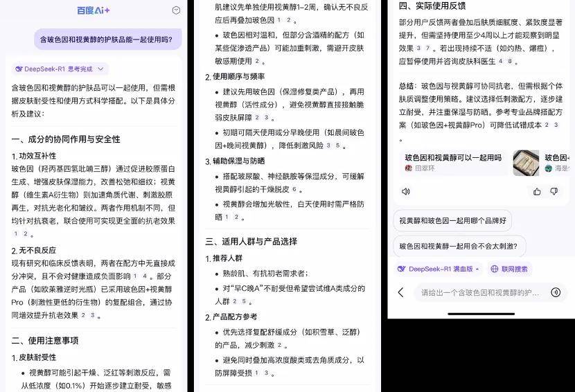575x392 pixels.
Task: Click subheading 2. 使用顺序与频率
Action: point(235,77)
